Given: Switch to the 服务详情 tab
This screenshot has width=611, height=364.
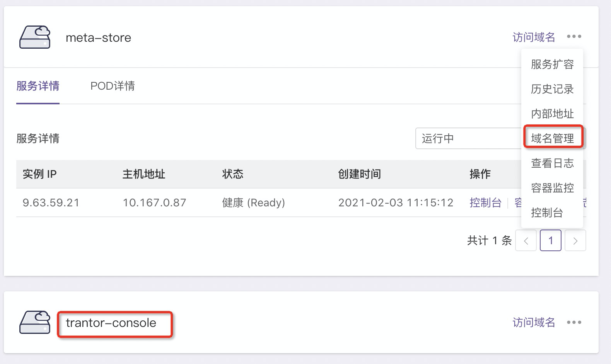Looking at the screenshot, I should point(38,86).
